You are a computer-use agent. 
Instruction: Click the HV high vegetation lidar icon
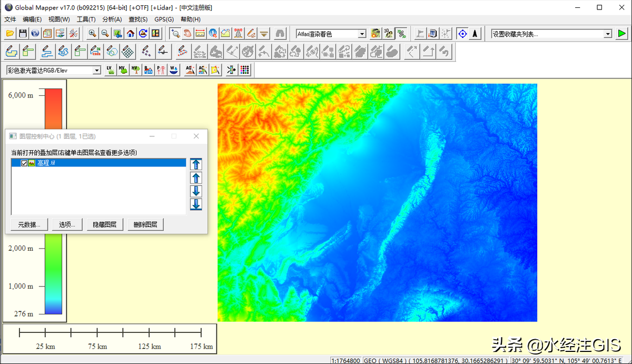click(135, 70)
